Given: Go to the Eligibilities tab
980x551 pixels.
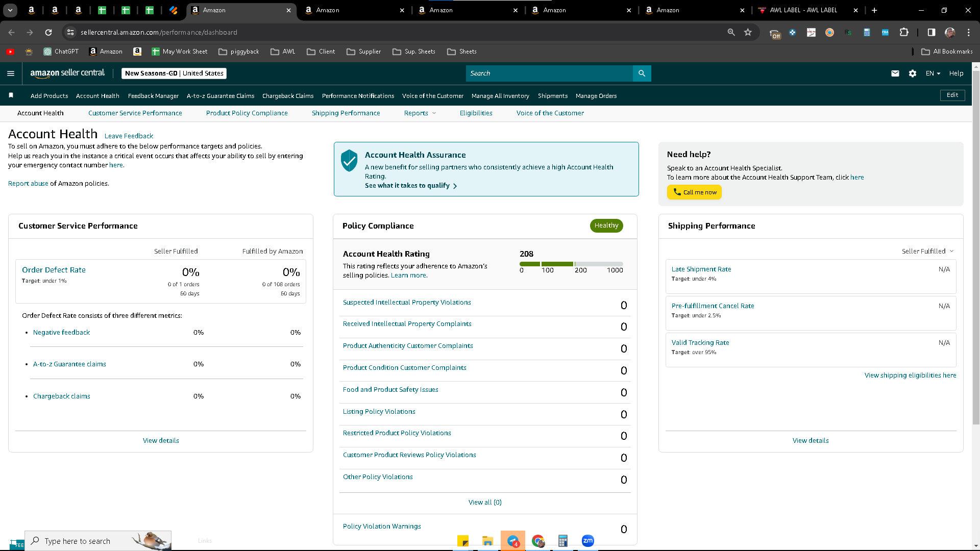Looking at the screenshot, I should point(476,113).
